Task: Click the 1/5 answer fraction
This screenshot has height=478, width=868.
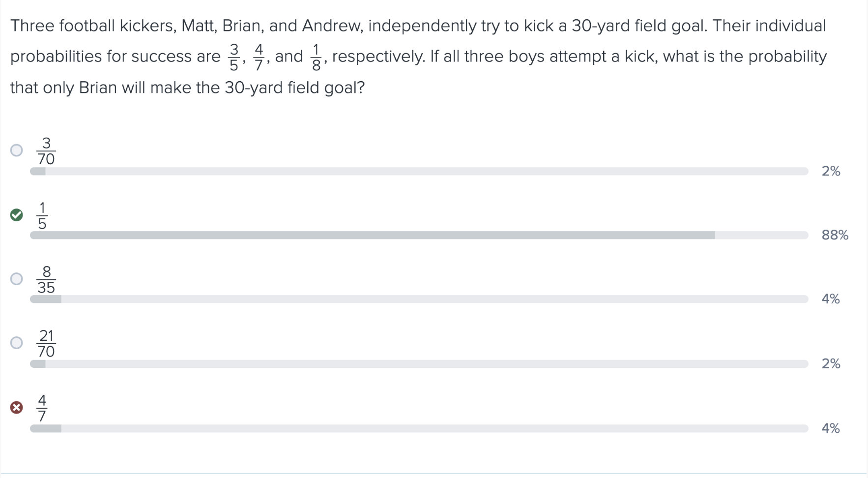Action: (x=42, y=215)
